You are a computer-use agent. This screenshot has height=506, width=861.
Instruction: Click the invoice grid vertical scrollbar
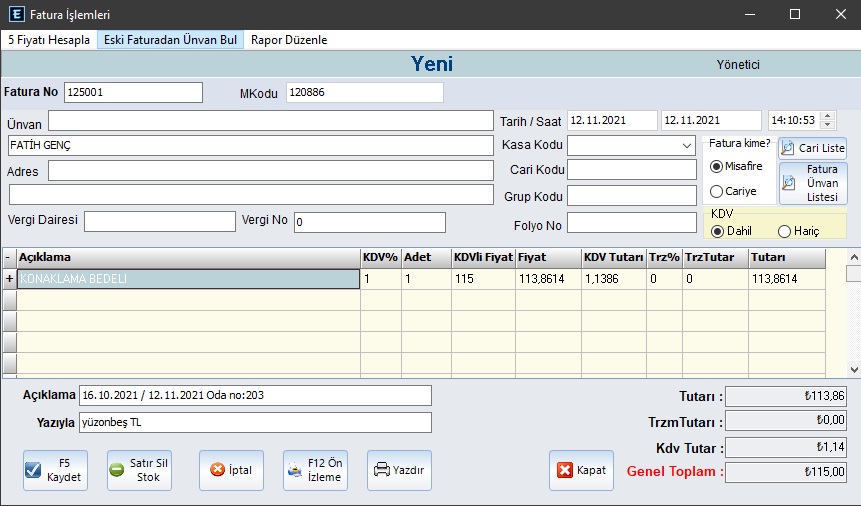click(x=853, y=320)
